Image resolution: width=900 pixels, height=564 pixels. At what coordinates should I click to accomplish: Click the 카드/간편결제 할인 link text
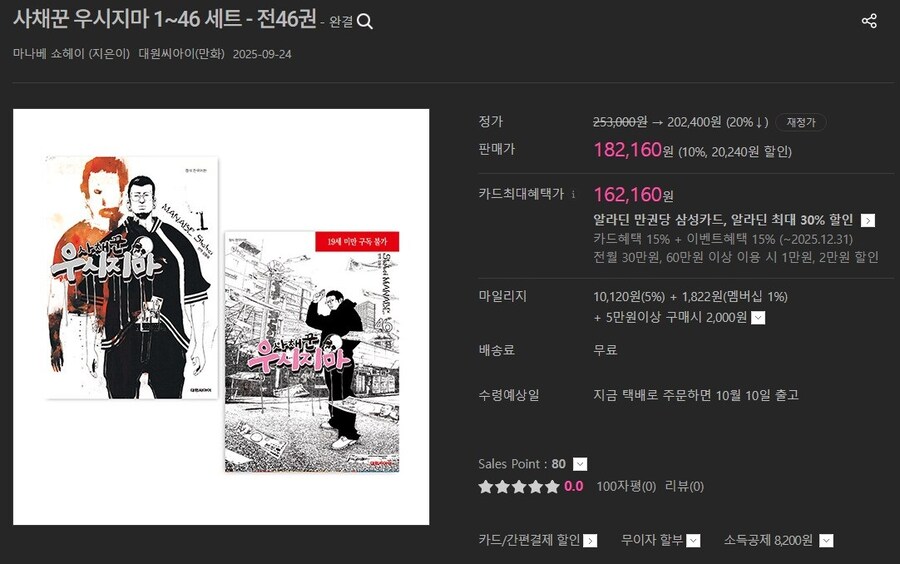coord(529,540)
